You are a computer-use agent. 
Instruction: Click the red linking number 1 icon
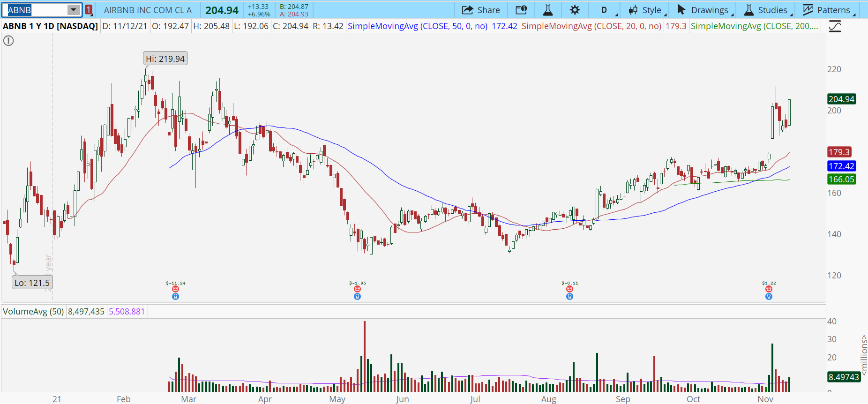click(89, 10)
